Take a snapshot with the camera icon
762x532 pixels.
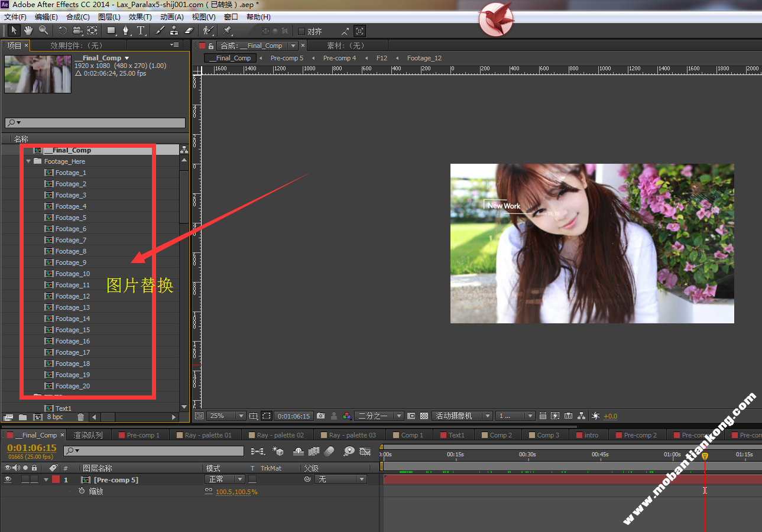pyautogui.click(x=320, y=416)
